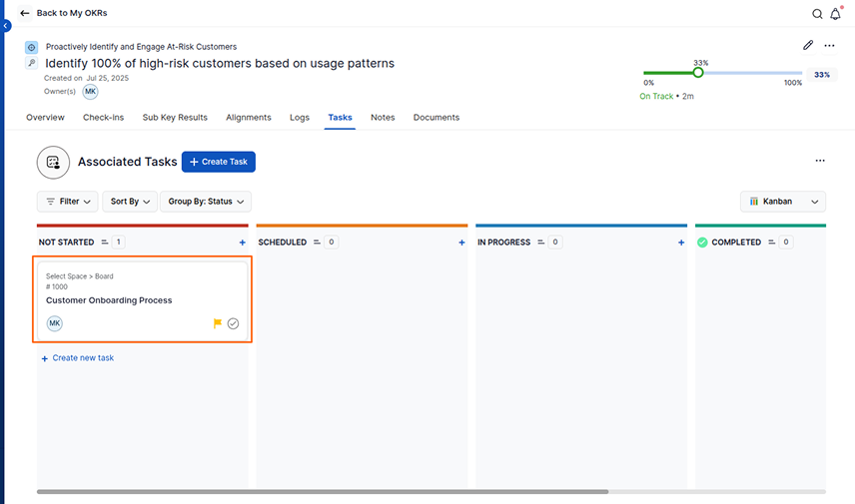Edit key result with pencil icon

pos(808,45)
